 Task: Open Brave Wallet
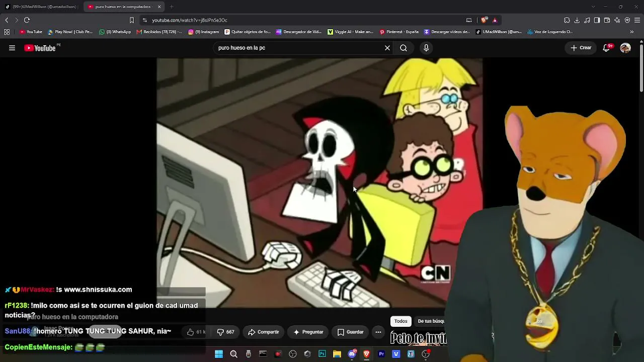pos(607,20)
